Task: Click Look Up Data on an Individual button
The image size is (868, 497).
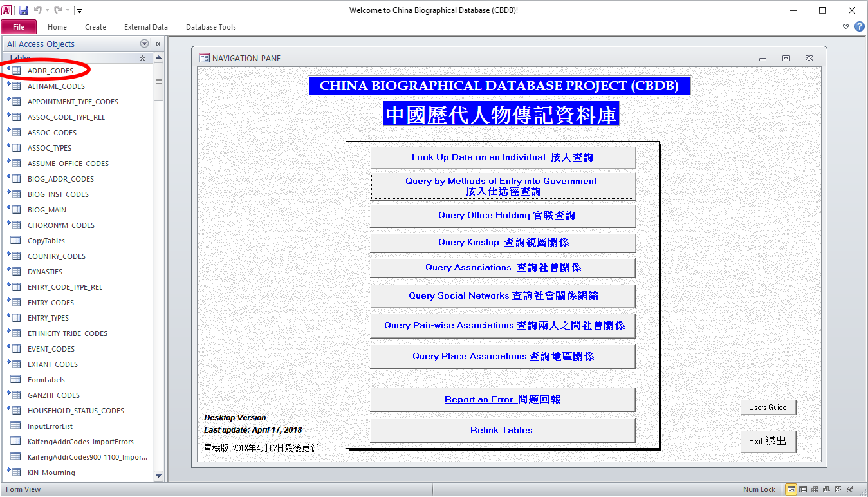Action: click(x=502, y=157)
